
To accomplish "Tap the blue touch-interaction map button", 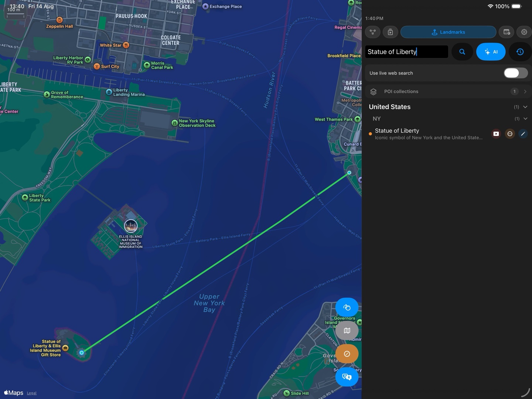I will [347, 307].
